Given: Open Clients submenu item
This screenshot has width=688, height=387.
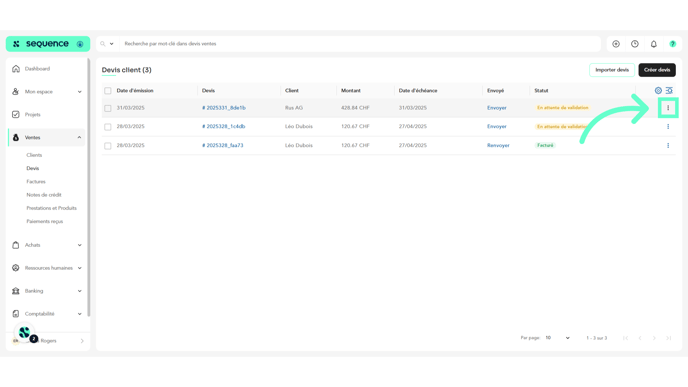Looking at the screenshot, I should point(34,155).
